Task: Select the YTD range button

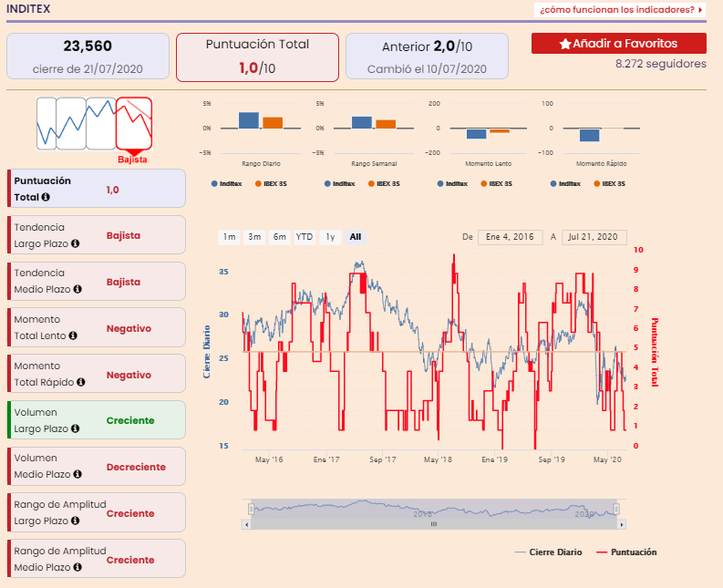Action: [x=305, y=237]
